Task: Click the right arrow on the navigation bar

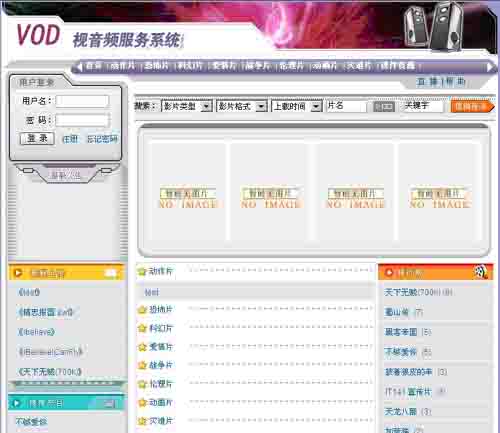Action: pos(490,67)
